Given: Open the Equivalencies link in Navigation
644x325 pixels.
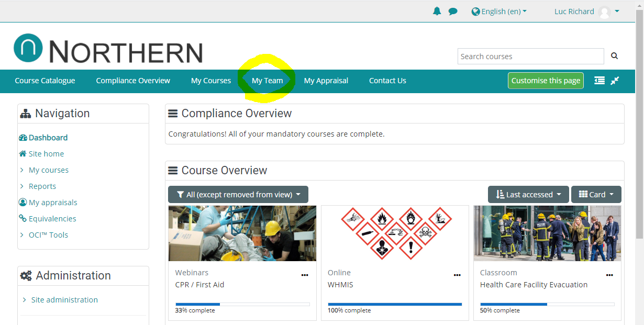Looking at the screenshot, I should tap(52, 219).
